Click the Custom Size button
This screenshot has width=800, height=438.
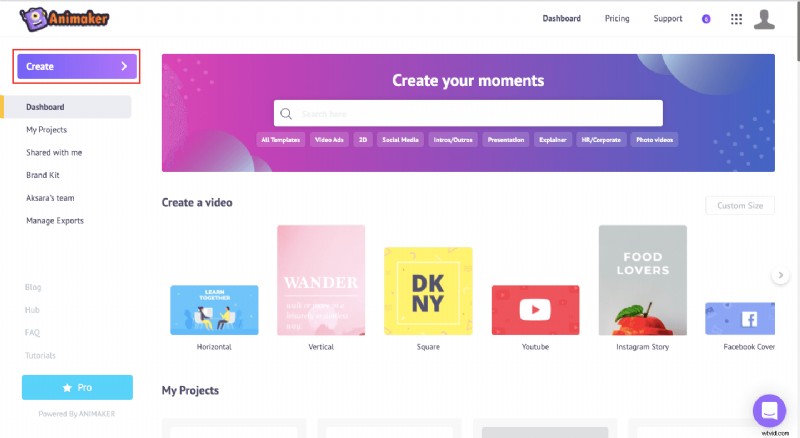click(740, 205)
